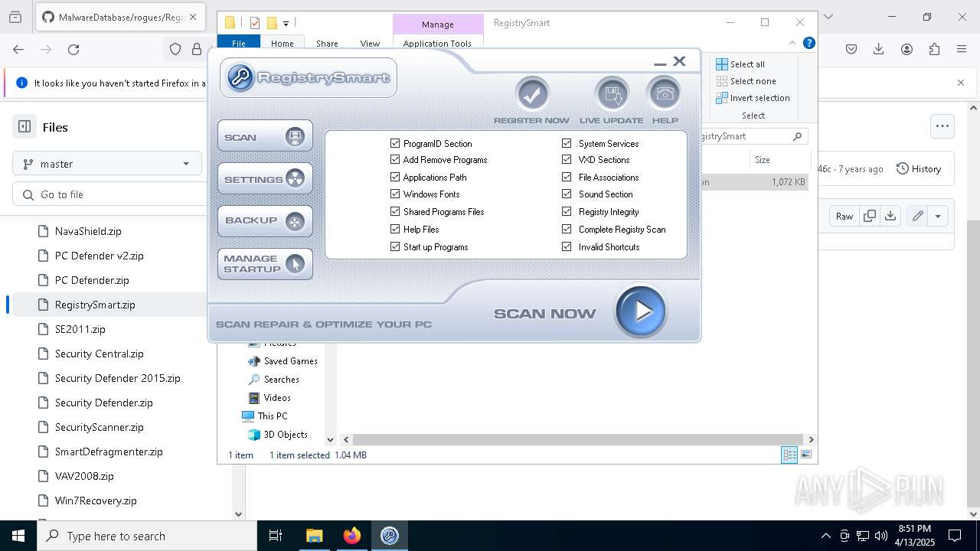Viewport: 980px width, 551px height.
Task: Copy raw file icon on GitHub
Action: click(x=869, y=217)
